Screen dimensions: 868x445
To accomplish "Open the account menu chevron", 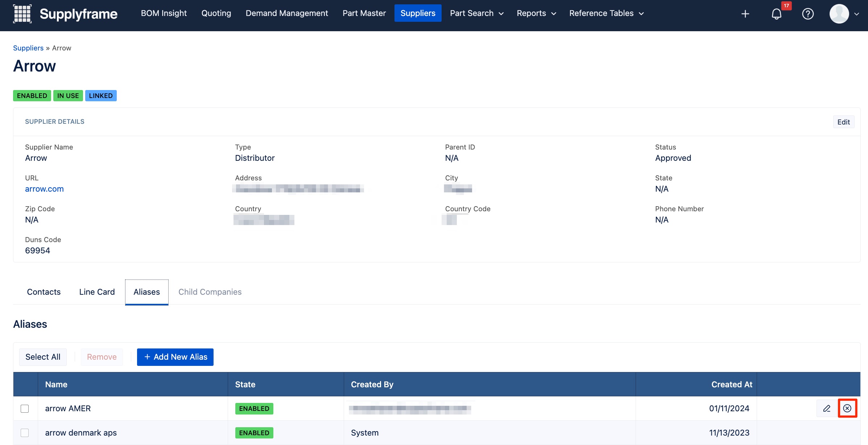I will point(857,14).
